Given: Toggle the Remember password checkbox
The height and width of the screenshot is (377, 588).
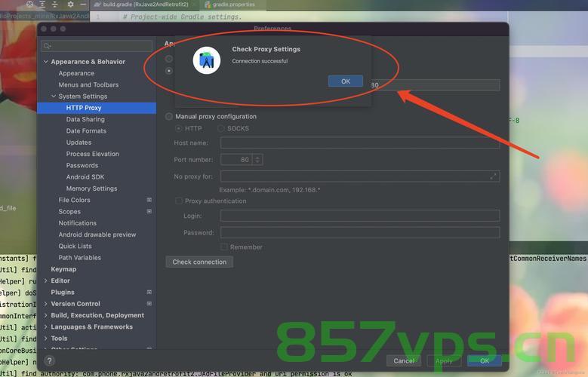Looking at the screenshot, I should coord(224,247).
